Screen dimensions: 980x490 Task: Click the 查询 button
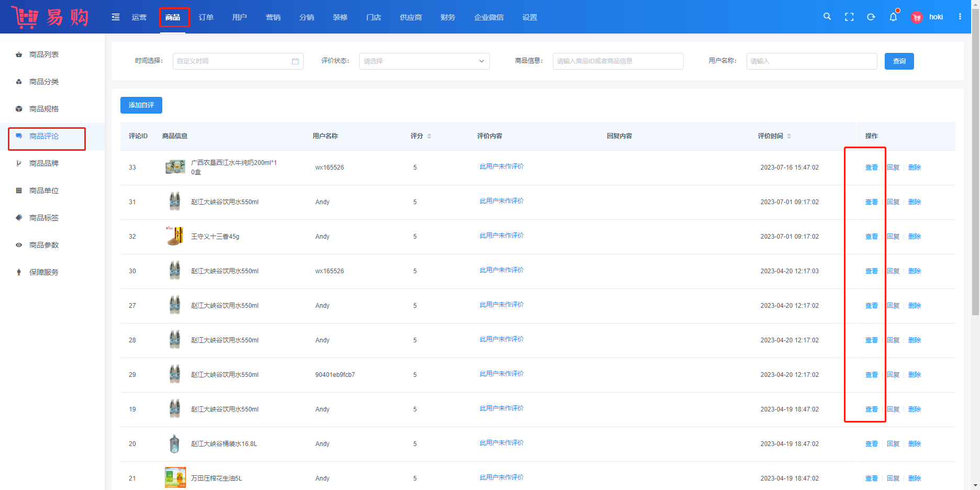coord(899,61)
